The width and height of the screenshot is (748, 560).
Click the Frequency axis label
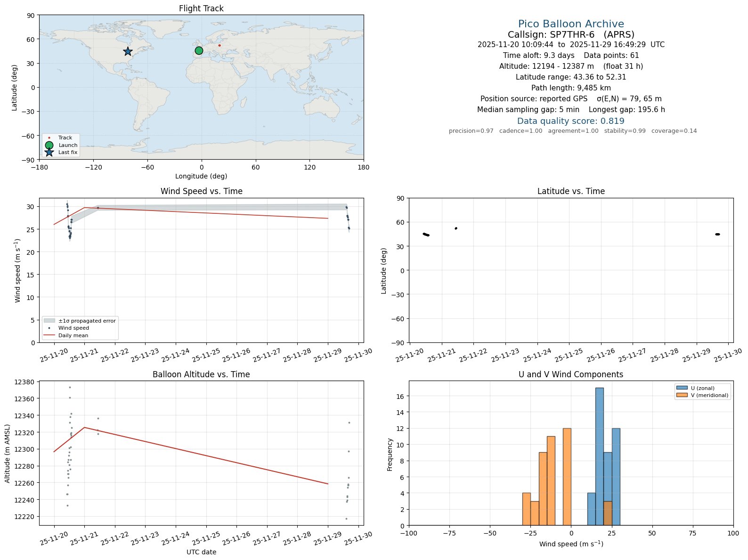point(390,454)
